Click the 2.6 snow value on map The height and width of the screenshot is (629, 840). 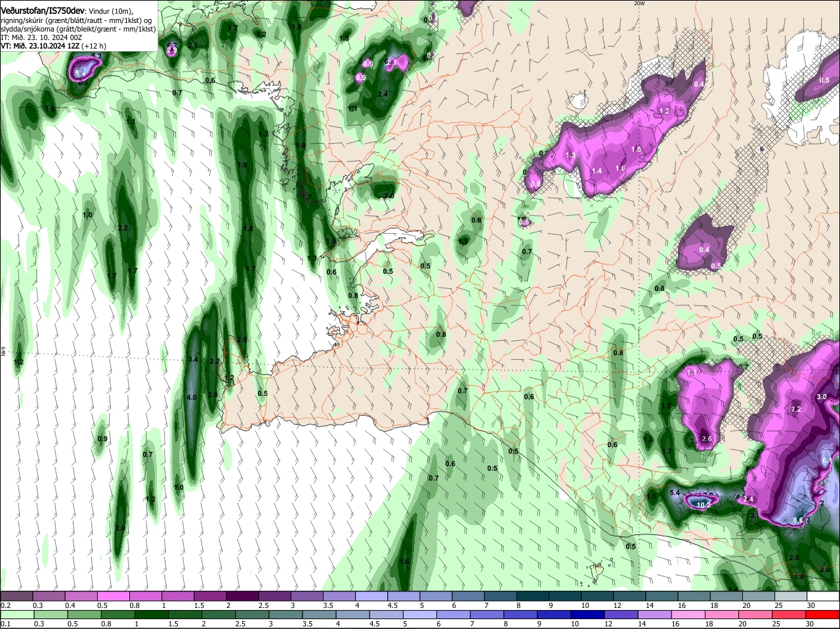[x=707, y=439]
